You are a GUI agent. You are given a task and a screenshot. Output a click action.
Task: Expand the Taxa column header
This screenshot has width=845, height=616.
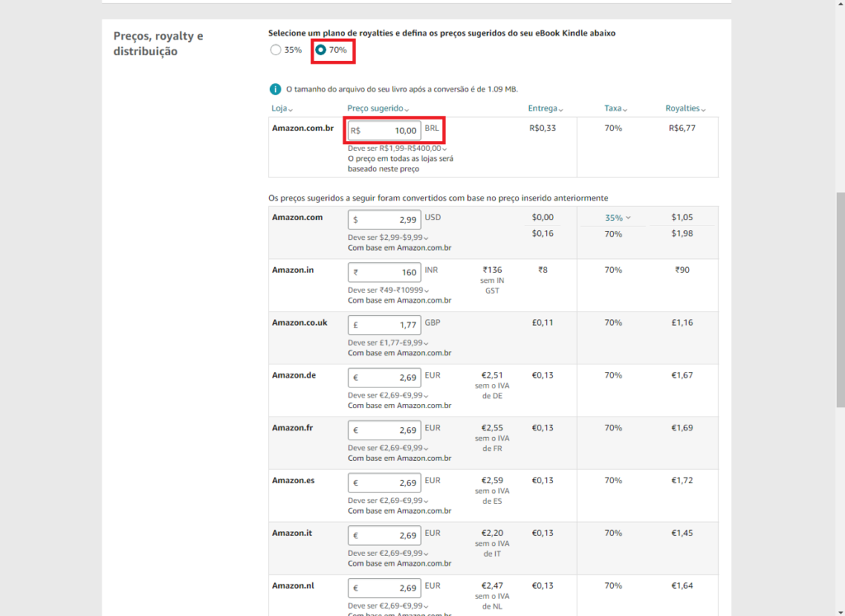616,109
